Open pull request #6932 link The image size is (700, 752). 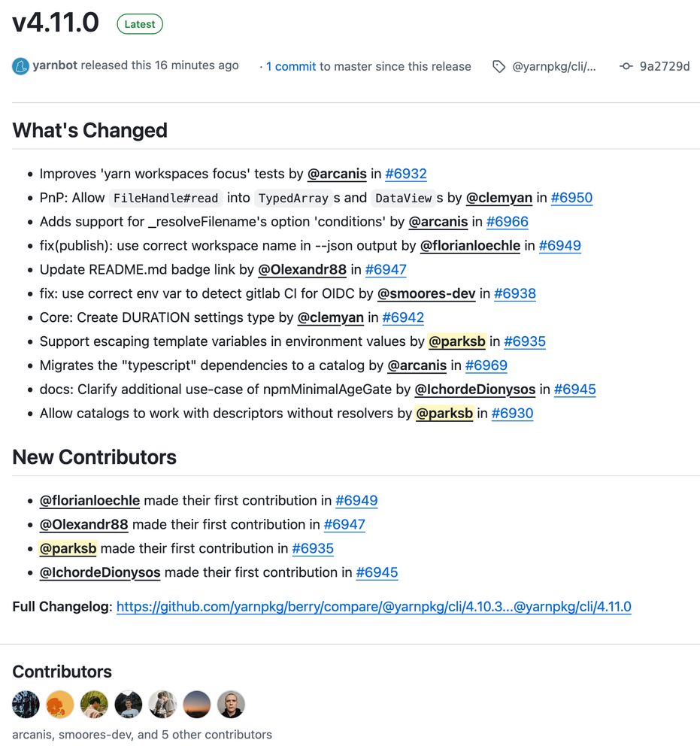pos(406,174)
